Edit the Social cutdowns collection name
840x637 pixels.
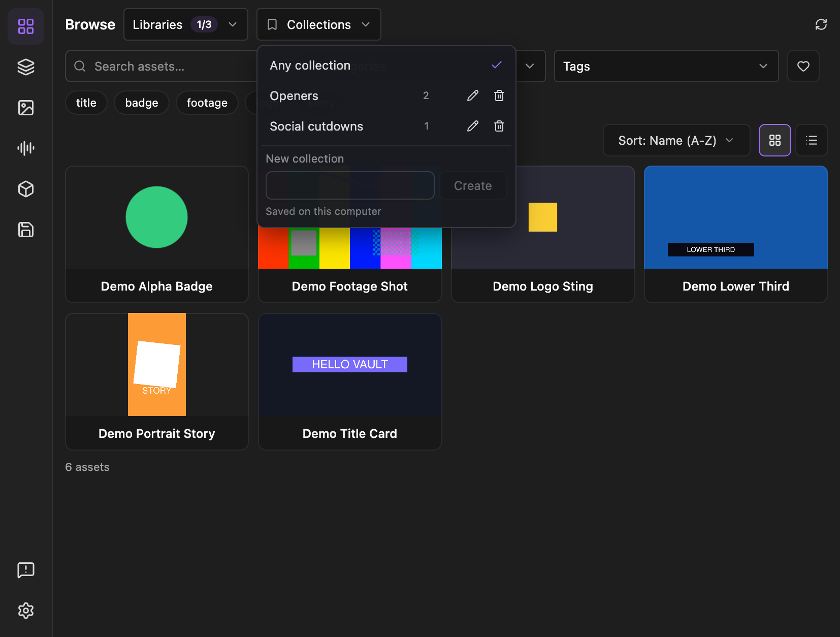(473, 126)
